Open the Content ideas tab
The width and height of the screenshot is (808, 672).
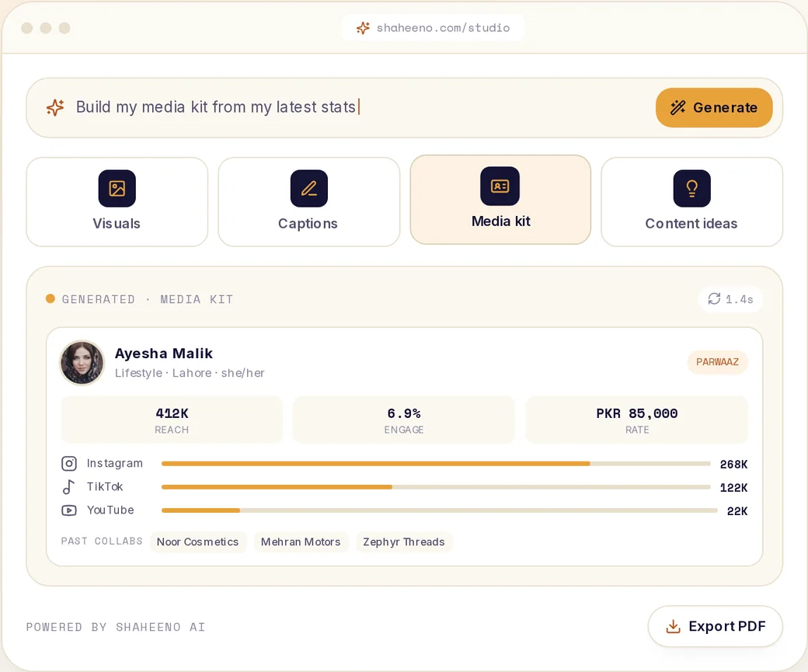tap(692, 202)
